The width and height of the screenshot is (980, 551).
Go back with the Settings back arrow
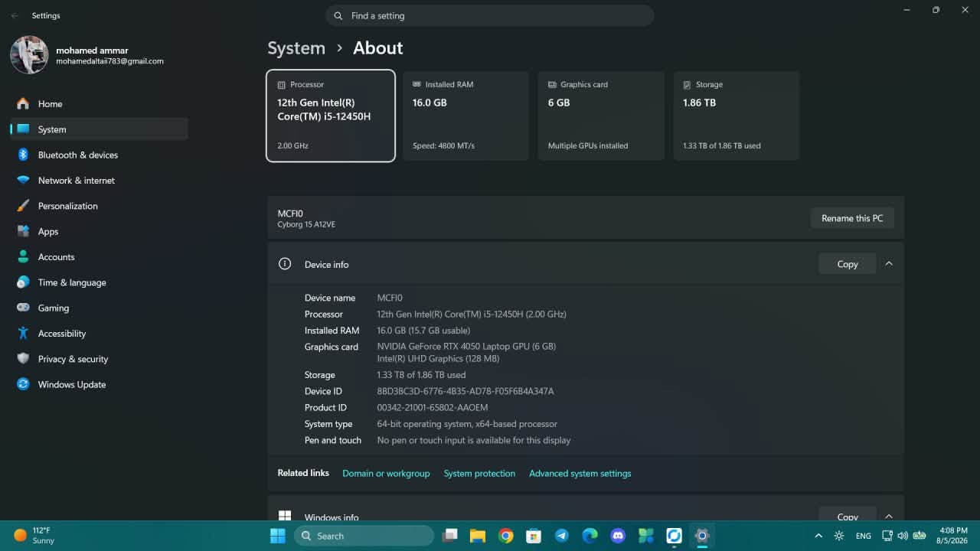15,15
